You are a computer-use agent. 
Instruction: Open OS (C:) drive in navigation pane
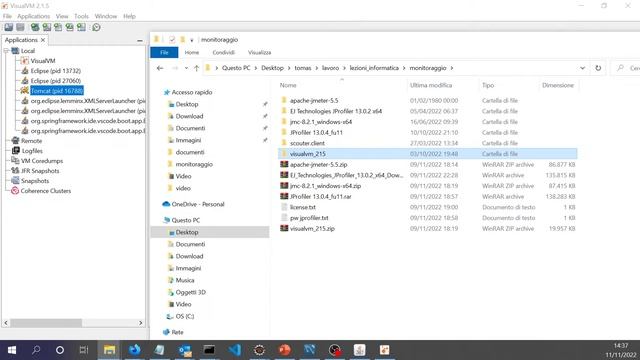(x=184, y=316)
